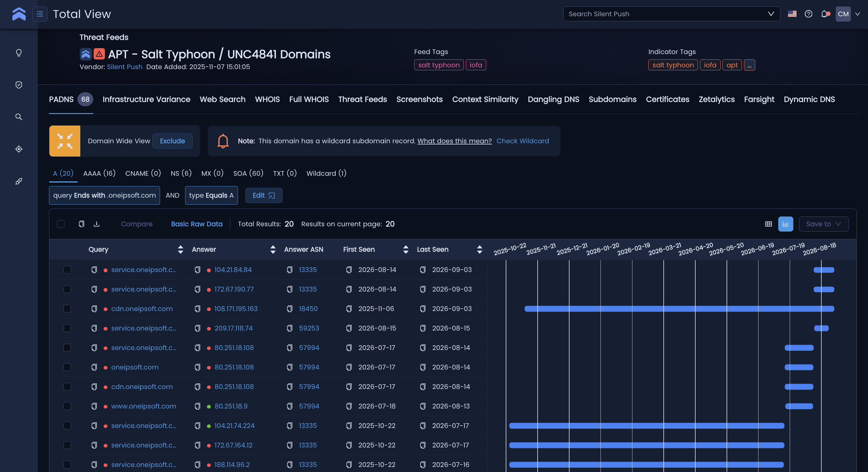Click the timeline bar for 104.21.74.224

click(647, 426)
